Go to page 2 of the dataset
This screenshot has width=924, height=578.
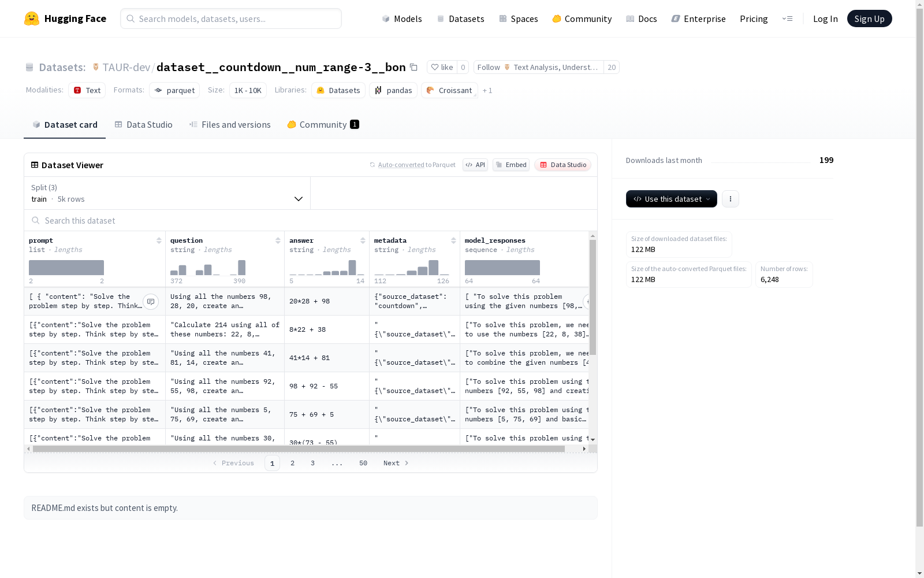[293, 463]
